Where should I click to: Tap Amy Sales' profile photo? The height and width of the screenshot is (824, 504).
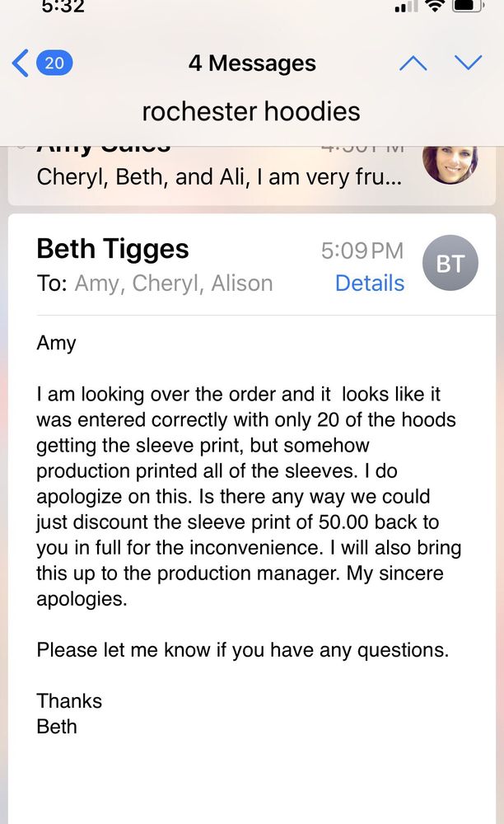(450, 162)
